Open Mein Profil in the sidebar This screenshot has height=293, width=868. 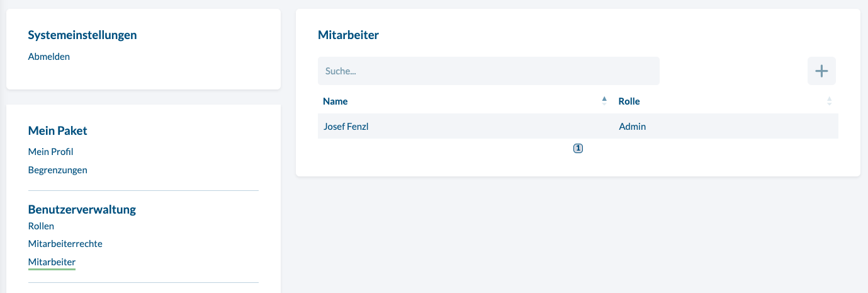point(51,152)
